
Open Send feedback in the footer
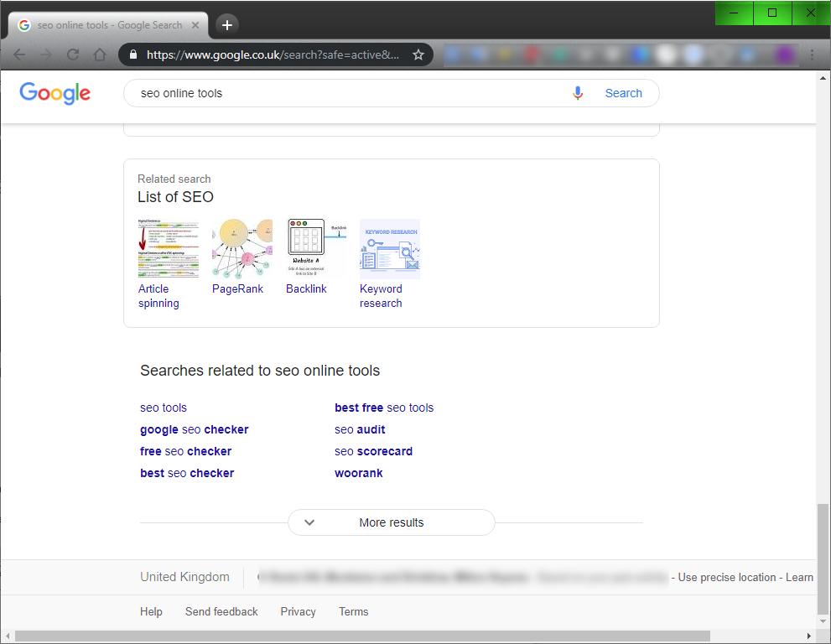[x=221, y=611]
